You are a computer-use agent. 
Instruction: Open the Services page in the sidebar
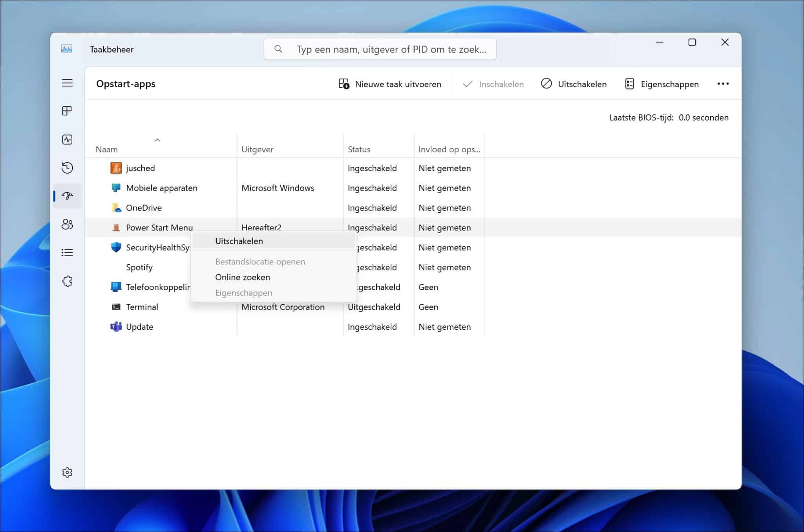(67, 281)
